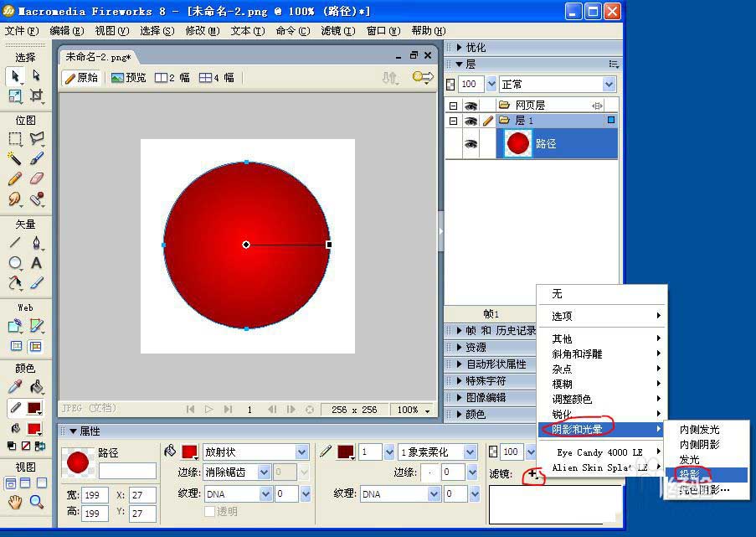Select the Zoom magnifier tool
This screenshot has height=537, width=756.
(x=37, y=503)
